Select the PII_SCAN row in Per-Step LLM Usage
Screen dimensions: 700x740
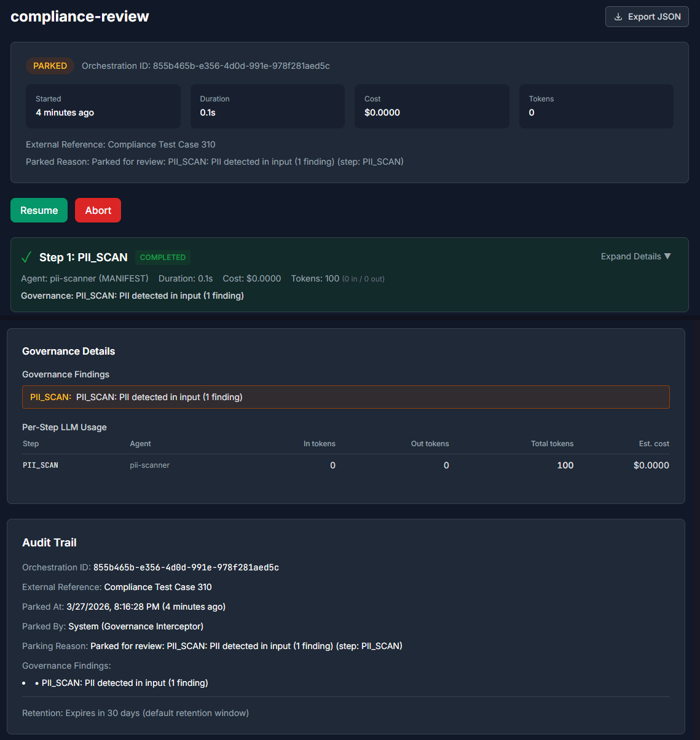point(40,465)
